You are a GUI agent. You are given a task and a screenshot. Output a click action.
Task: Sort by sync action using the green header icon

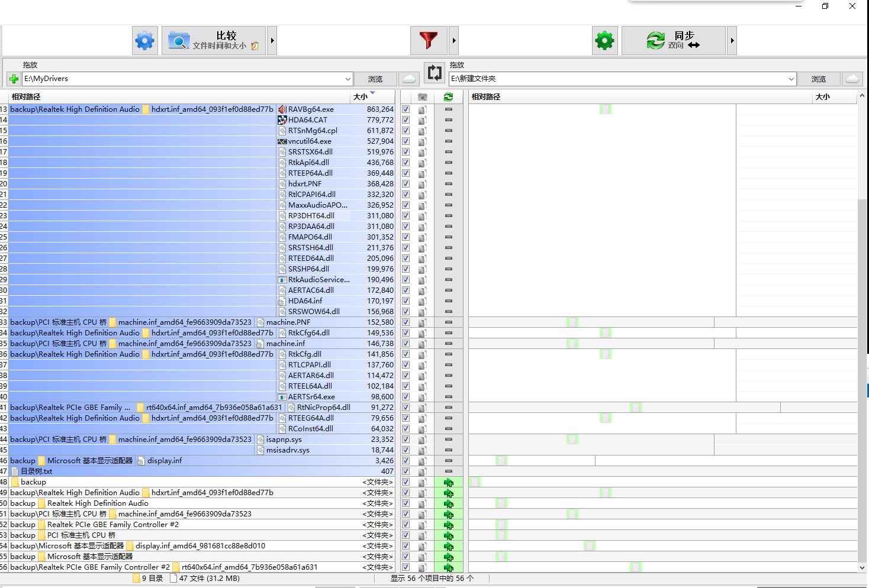pyautogui.click(x=448, y=97)
